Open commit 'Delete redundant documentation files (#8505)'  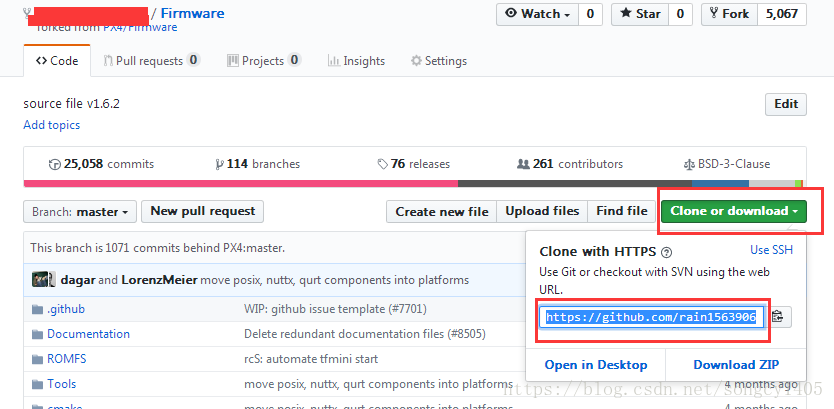click(364, 334)
